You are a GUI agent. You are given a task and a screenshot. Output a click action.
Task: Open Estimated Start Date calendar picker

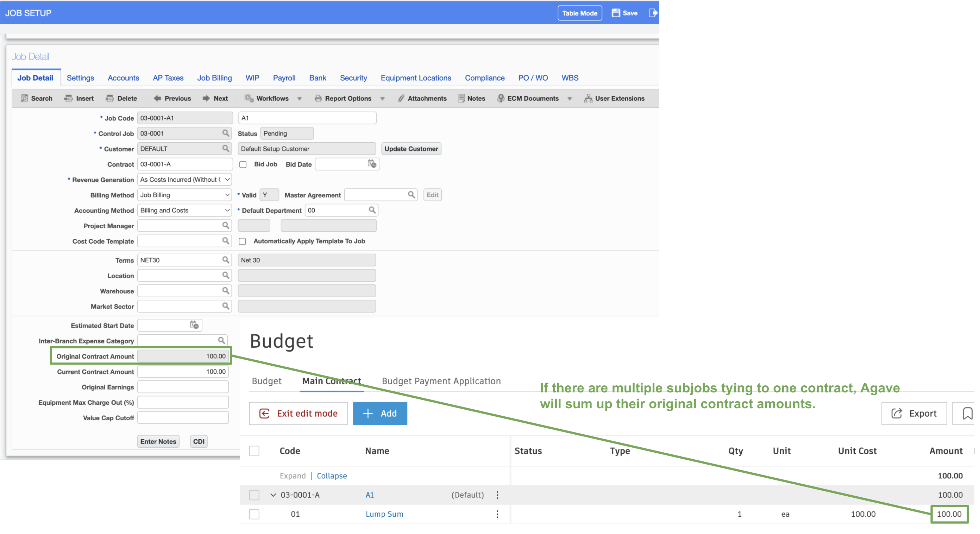(x=194, y=325)
